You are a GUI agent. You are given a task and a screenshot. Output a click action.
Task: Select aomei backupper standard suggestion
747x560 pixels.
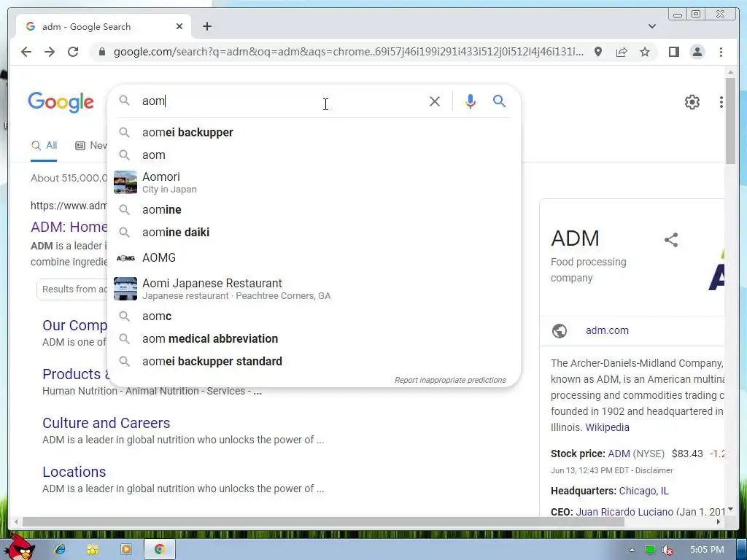coord(314,362)
